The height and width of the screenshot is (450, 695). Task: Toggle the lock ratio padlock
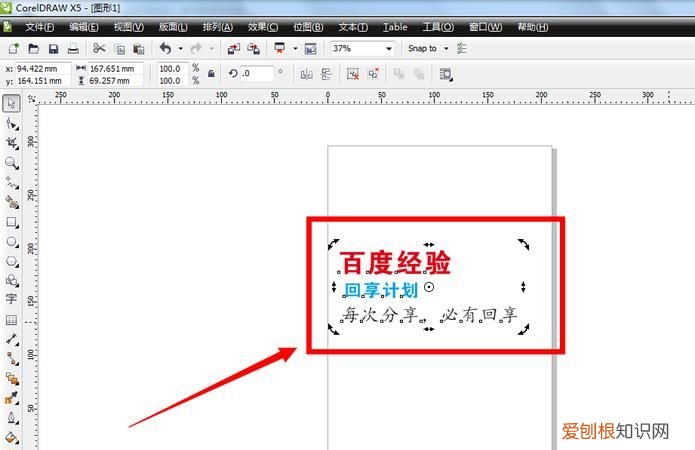pos(211,74)
